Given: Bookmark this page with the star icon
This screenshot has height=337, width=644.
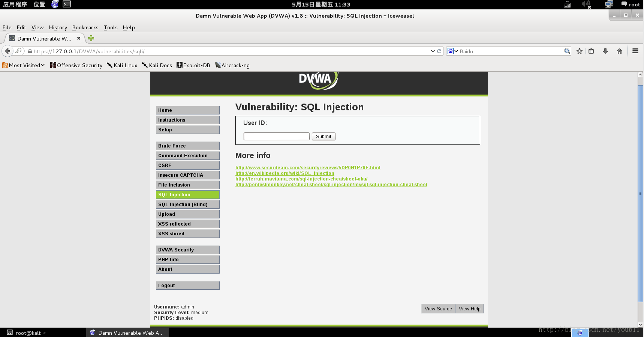Looking at the screenshot, I should (x=580, y=51).
